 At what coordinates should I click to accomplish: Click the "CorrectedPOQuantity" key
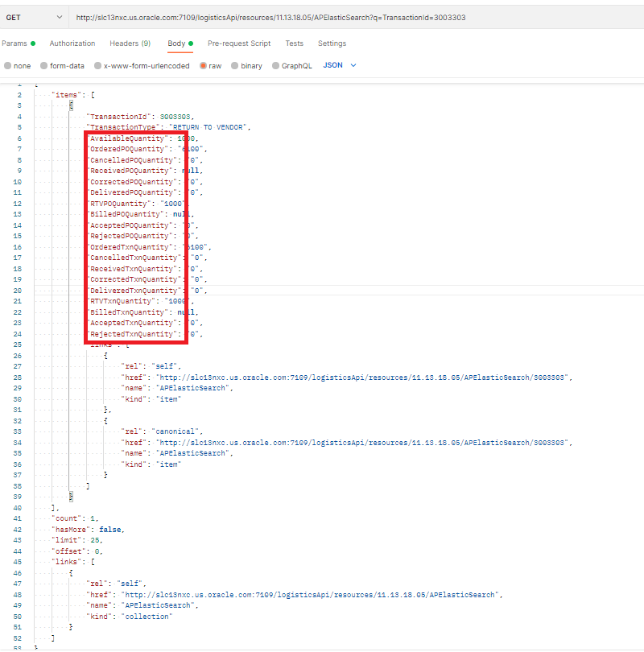coord(132,182)
